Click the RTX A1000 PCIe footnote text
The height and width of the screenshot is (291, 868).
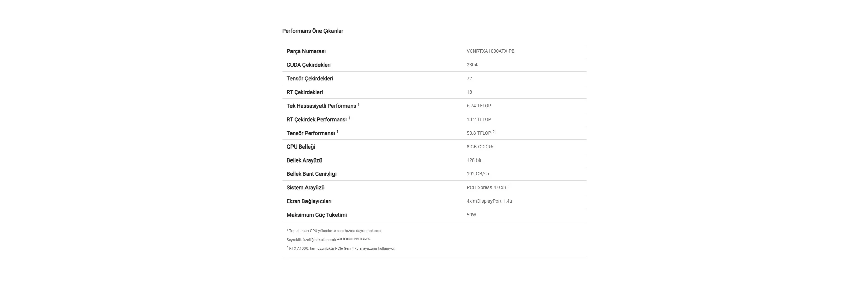pyautogui.click(x=342, y=249)
